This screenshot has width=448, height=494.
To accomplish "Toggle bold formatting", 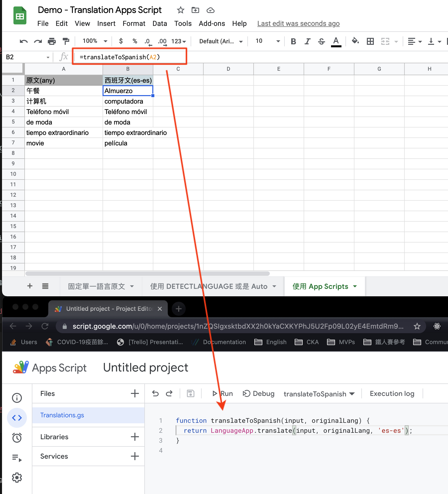I will pos(293,41).
